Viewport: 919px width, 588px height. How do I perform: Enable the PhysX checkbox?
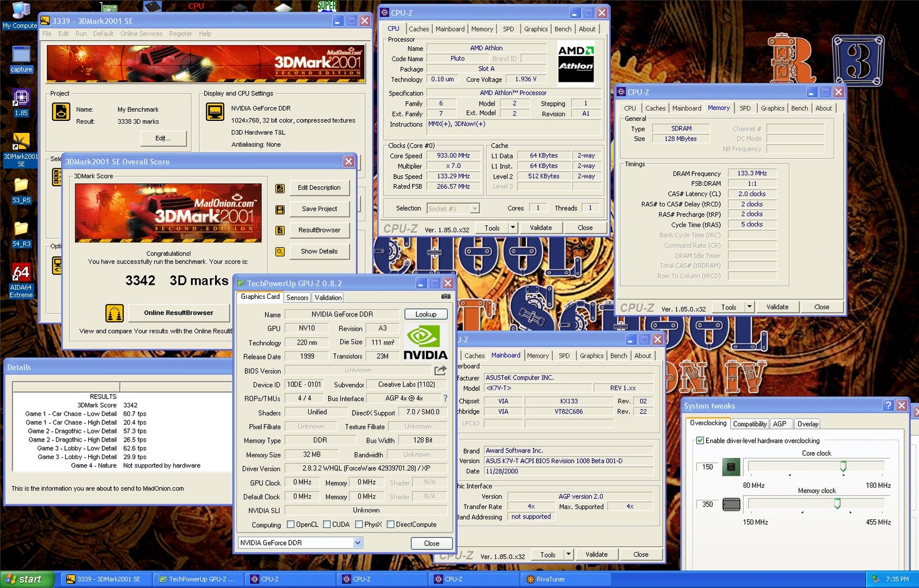[359, 524]
